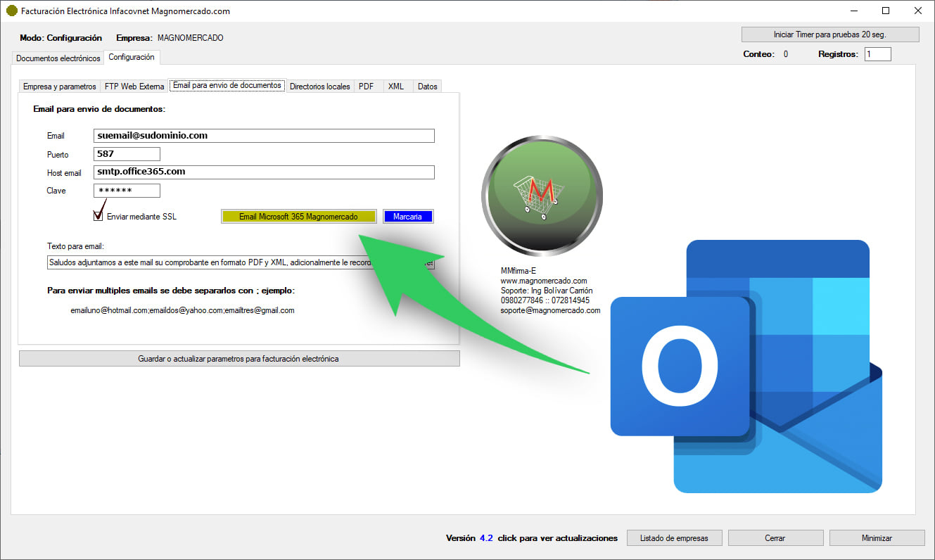Toggle the Enviar mediante SSL checkbox

pos(98,216)
